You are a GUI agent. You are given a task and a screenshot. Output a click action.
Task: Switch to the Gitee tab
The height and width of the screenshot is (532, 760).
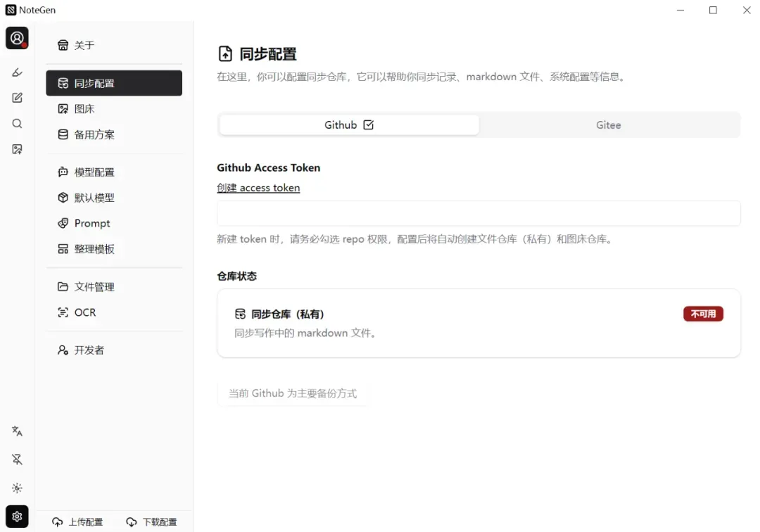(x=608, y=125)
